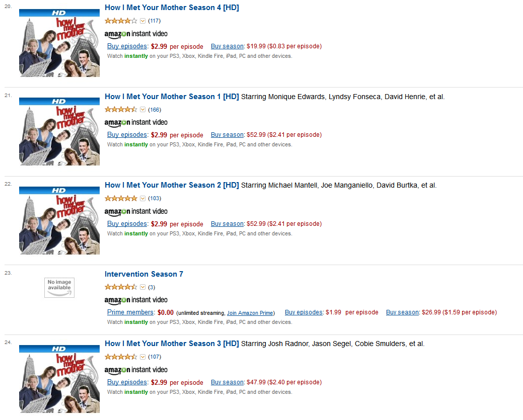Open How I Met Your Mother Season 4 thumbnail
Screen dimensions: 523x420
(59, 43)
